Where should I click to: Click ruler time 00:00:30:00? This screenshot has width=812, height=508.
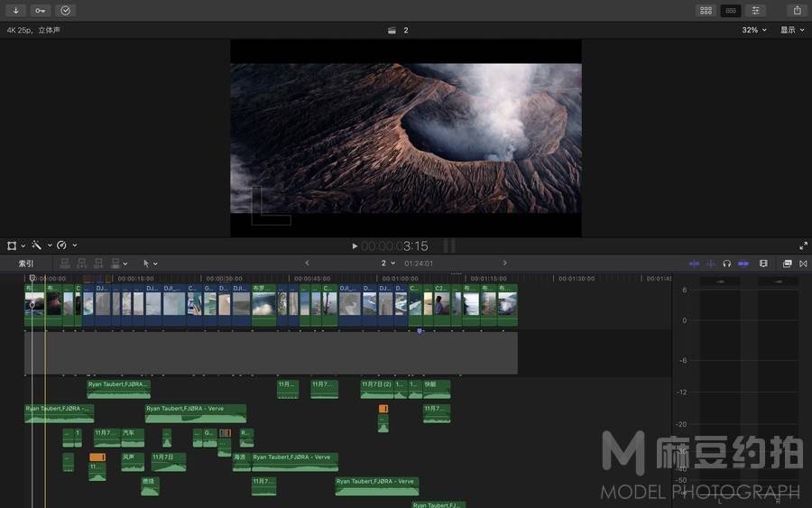point(225,279)
